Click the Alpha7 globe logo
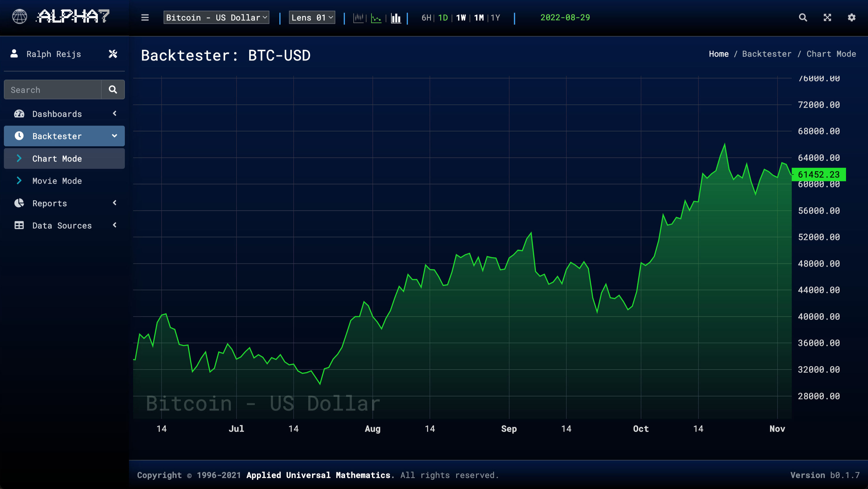 click(20, 16)
